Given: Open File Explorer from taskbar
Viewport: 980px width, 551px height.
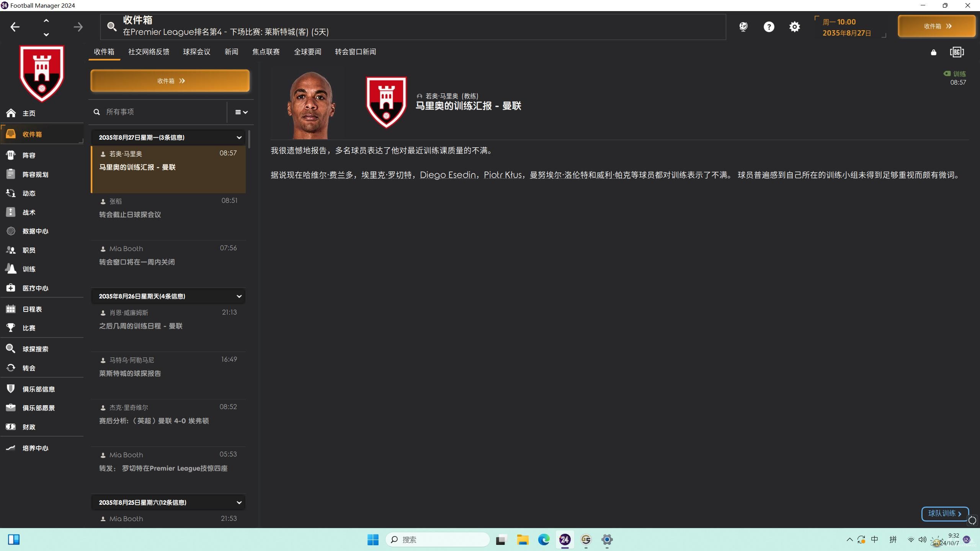Looking at the screenshot, I should pos(522,540).
